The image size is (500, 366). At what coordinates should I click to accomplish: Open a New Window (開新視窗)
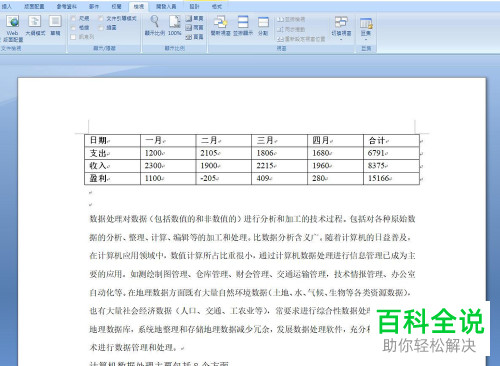221,26
